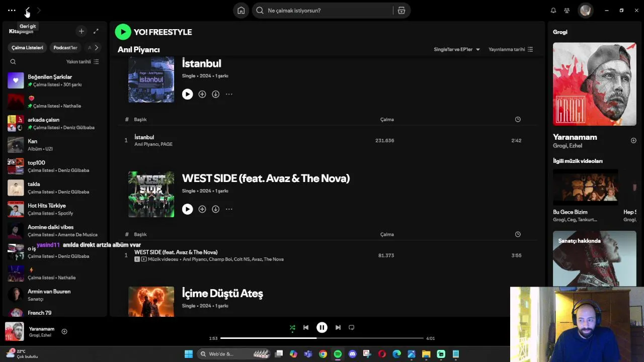Open more options for WEST SIDE
Viewport: 644px width, 362px height.
click(229, 209)
